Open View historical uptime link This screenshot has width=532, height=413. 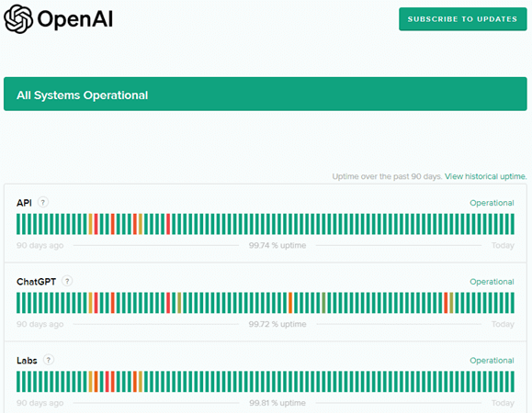485,176
